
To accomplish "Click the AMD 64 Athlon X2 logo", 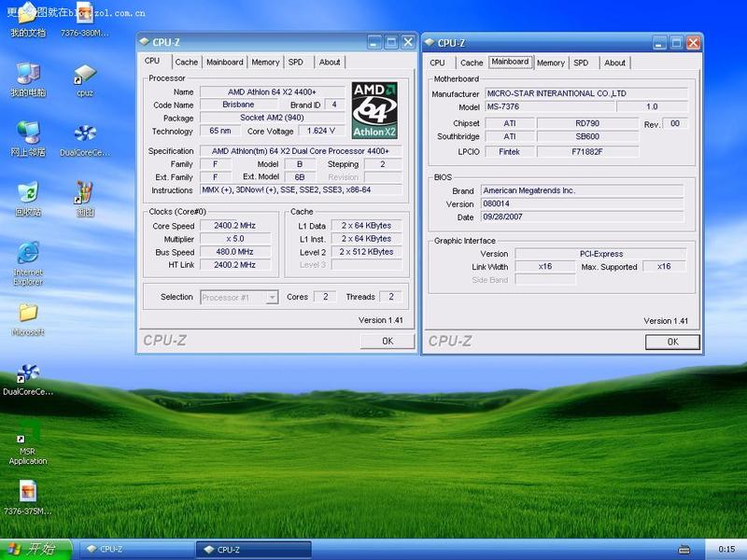I will [374, 110].
